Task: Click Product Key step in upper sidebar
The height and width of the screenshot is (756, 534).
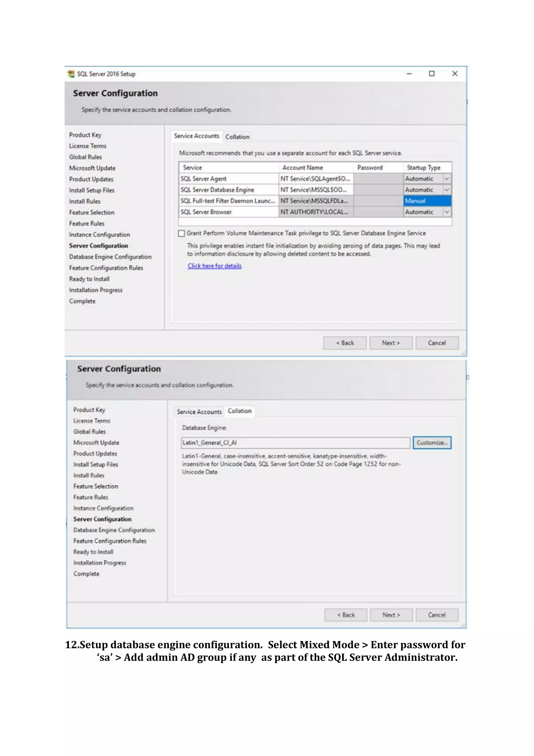Action: pos(85,135)
